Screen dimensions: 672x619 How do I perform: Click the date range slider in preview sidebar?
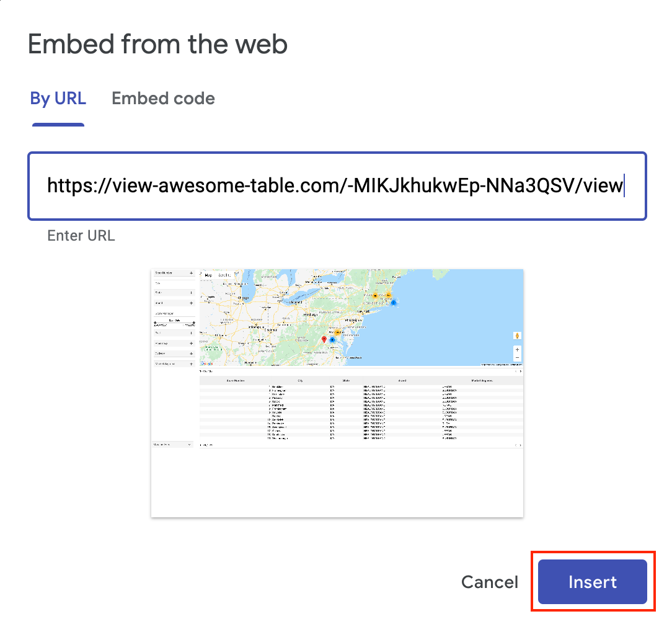click(174, 323)
